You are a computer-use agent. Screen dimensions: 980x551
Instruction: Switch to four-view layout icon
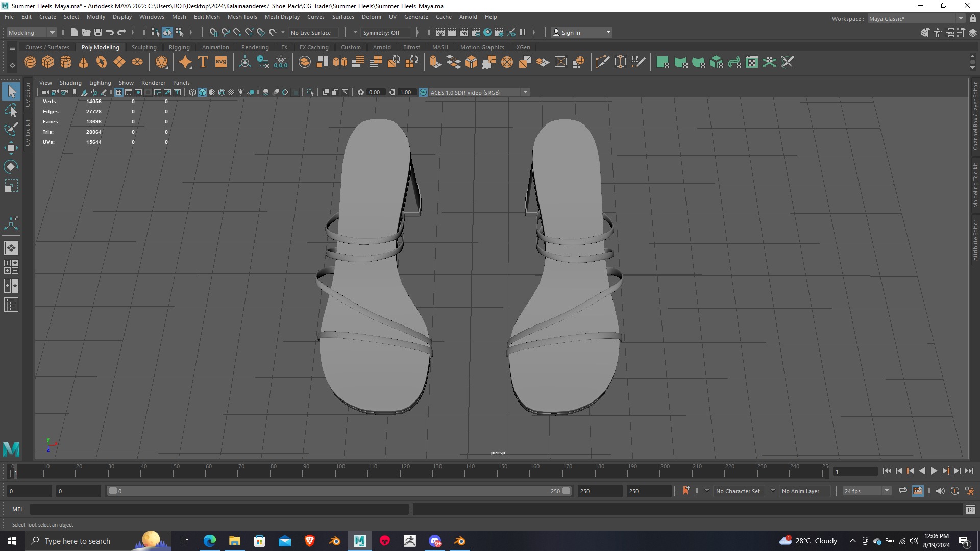(11, 267)
